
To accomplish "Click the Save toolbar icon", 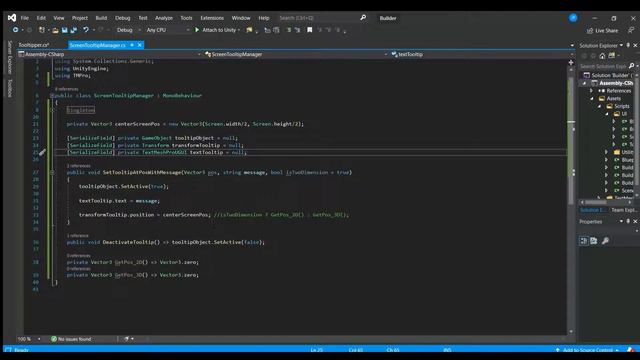I will [64, 30].
